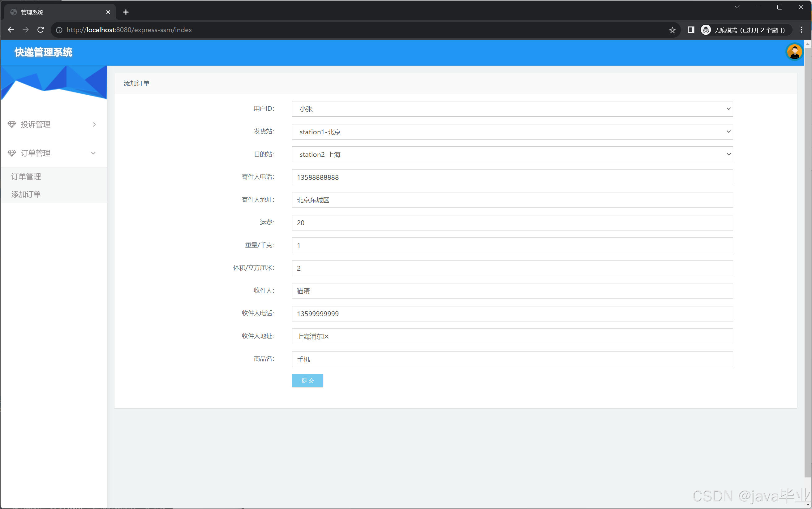The height and width of the screenshot is (509, 812).
Task: Click the browser forward arrow
Action: point(26,30)
